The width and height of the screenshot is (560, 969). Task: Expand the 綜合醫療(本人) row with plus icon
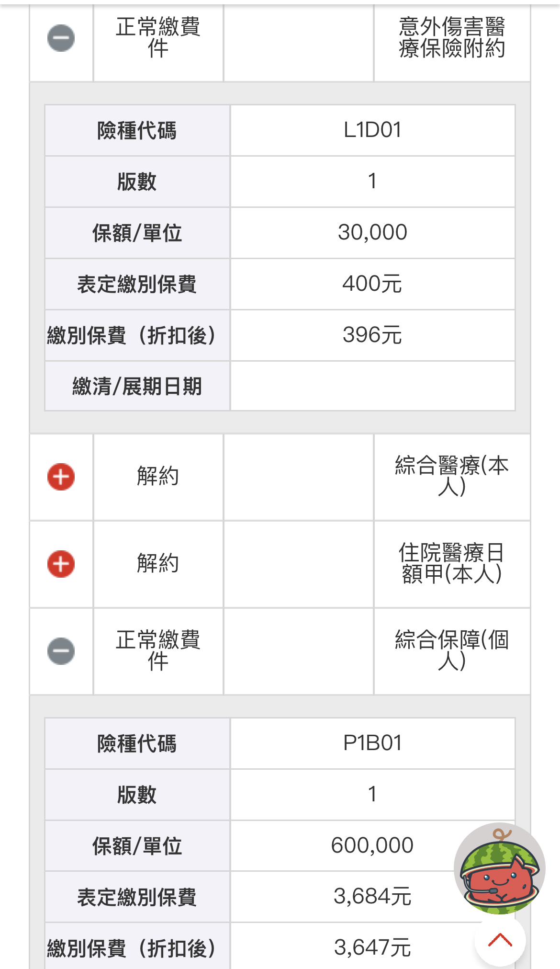pos(61,477)
